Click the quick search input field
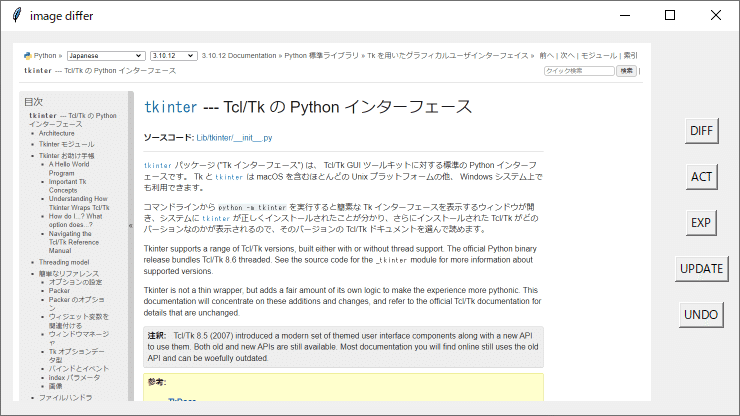 [x=579, y=71]
